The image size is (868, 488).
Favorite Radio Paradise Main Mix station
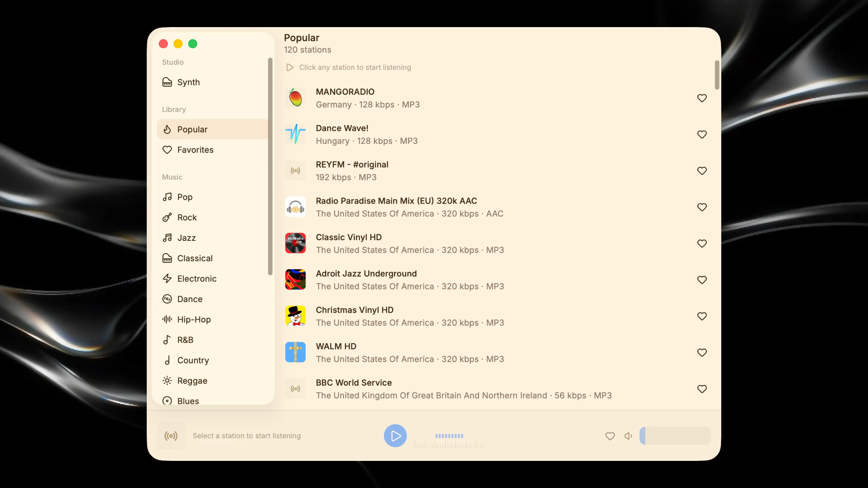(x=702, y=207)
